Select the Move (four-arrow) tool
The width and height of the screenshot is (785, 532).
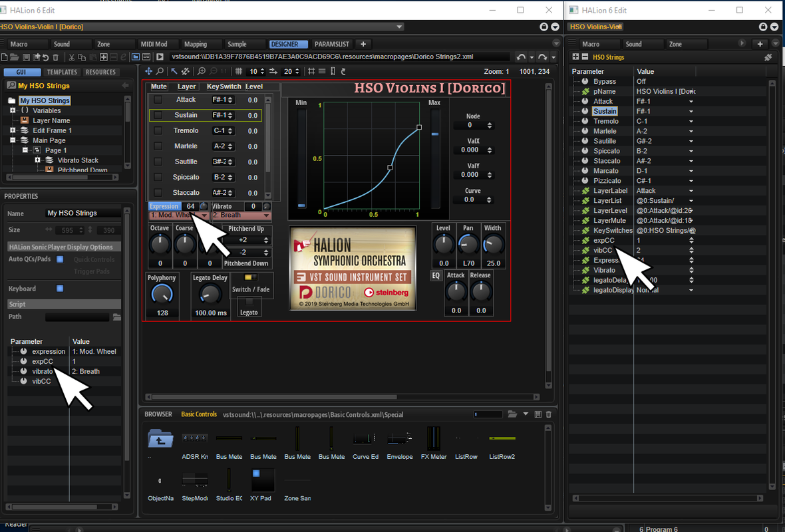[x=149, y=71]
